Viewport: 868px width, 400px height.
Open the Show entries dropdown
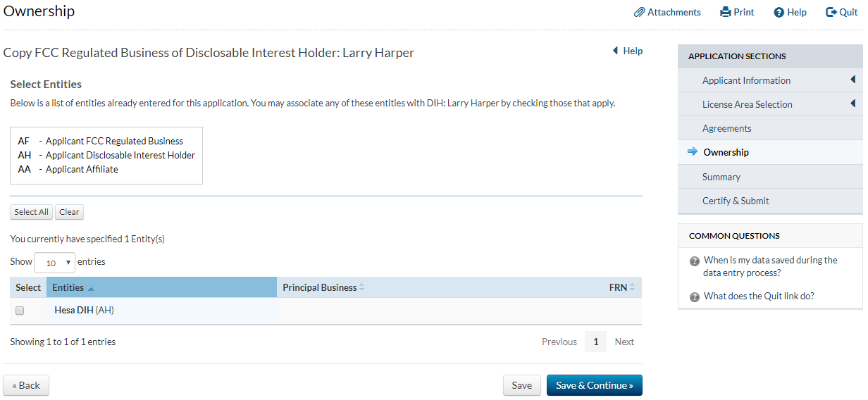(x=54, y=263)
